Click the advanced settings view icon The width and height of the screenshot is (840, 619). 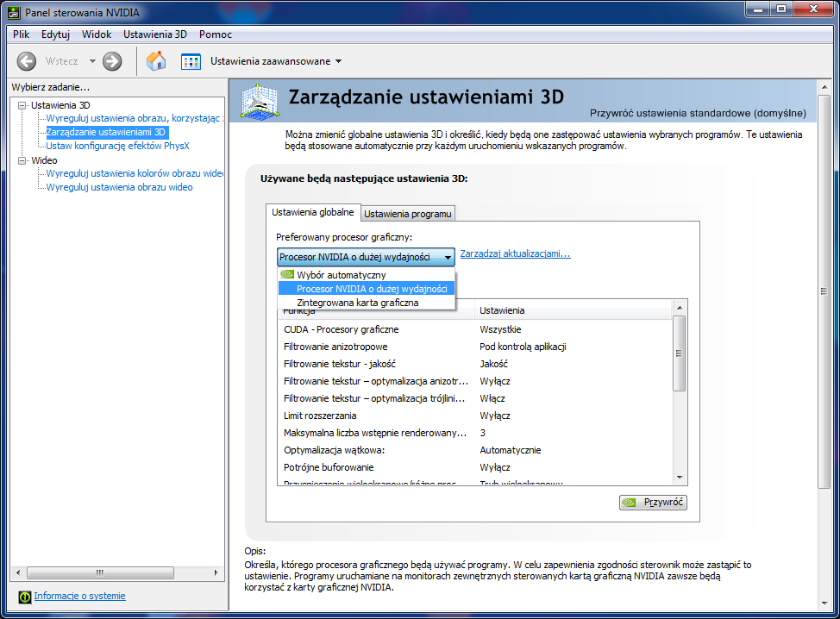(x=191, y=61)
